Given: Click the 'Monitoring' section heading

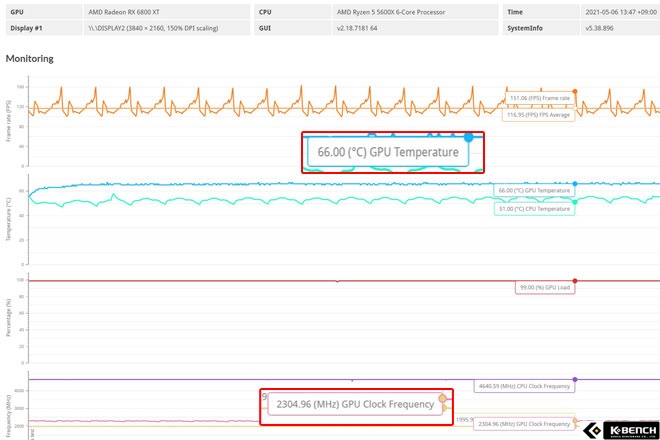Looking at the screenshot, I should 29,59.
